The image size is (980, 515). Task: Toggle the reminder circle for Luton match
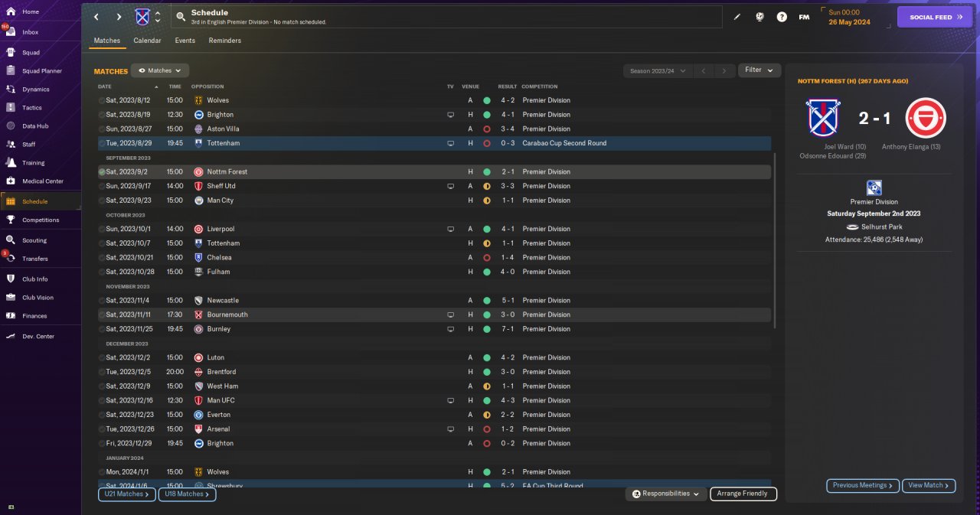tap(102, 357)
